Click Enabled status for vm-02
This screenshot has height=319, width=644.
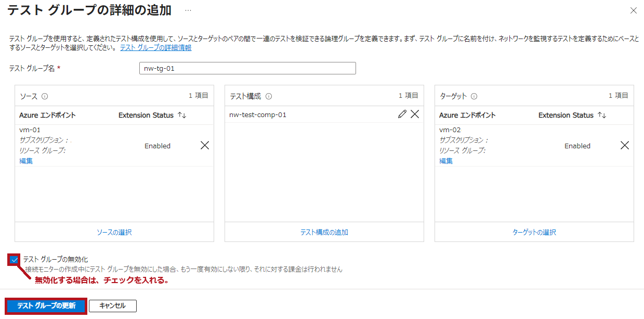pos(577,146)
